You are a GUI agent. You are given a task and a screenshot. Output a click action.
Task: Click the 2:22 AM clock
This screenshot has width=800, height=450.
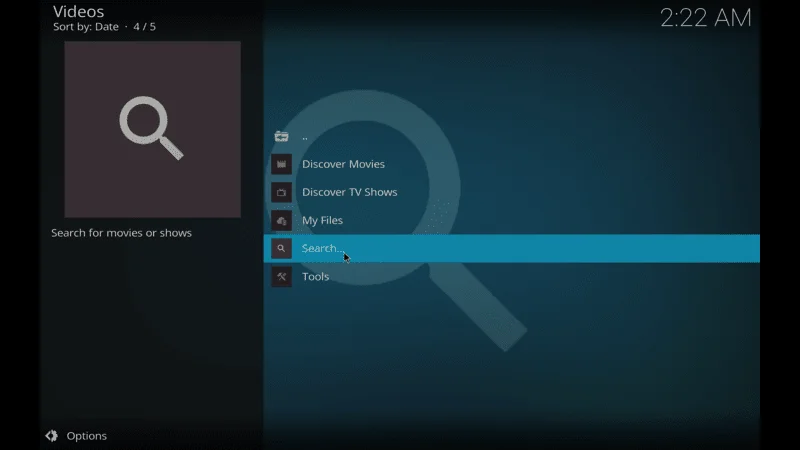click(x=706, y=18)
